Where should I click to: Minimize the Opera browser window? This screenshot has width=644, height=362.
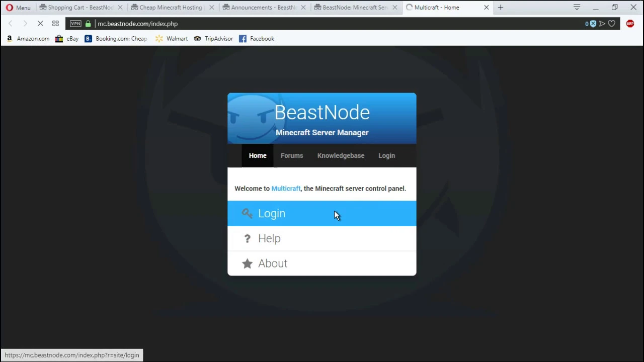click(x=596, y=8)
